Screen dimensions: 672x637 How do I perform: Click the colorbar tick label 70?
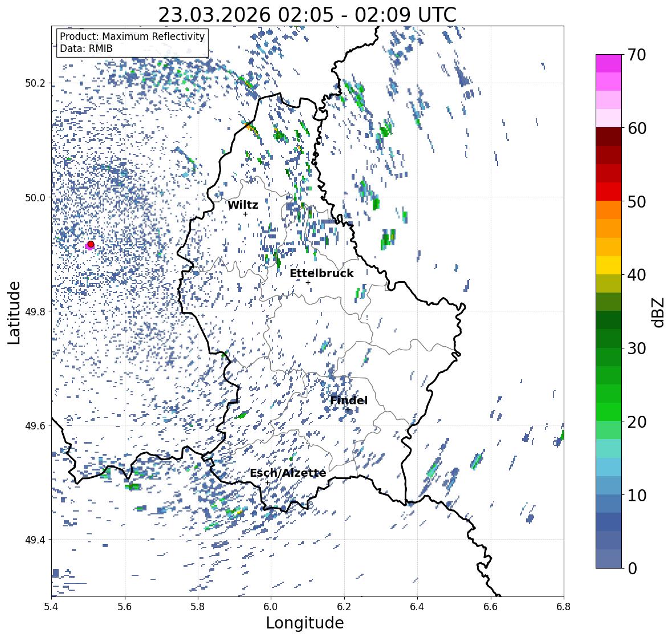[637, 55]
